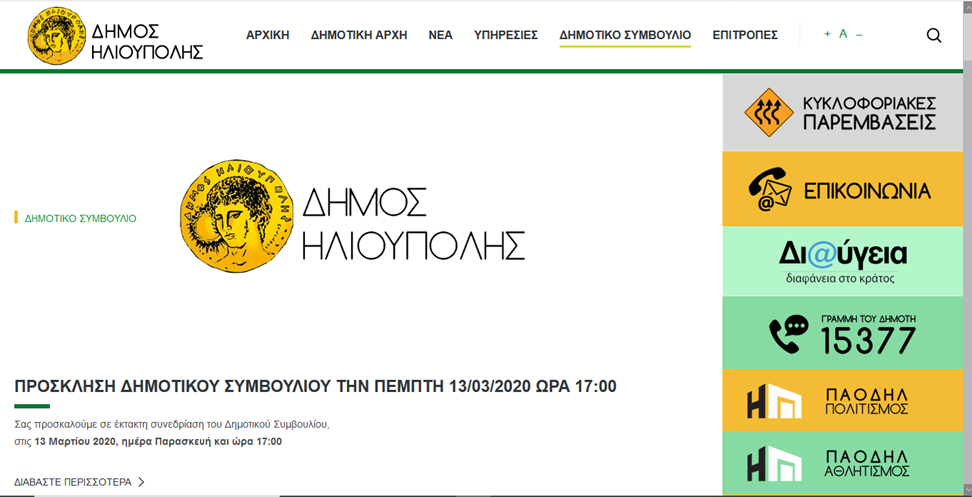Screen dimensions: 972x497
Task: Open ΚΥΚΛΟΦΟΡΙΑΚΕΣ ΠΑΡΕΜΒΑΣΕΙΣ banner
Action: coord(842,113)
